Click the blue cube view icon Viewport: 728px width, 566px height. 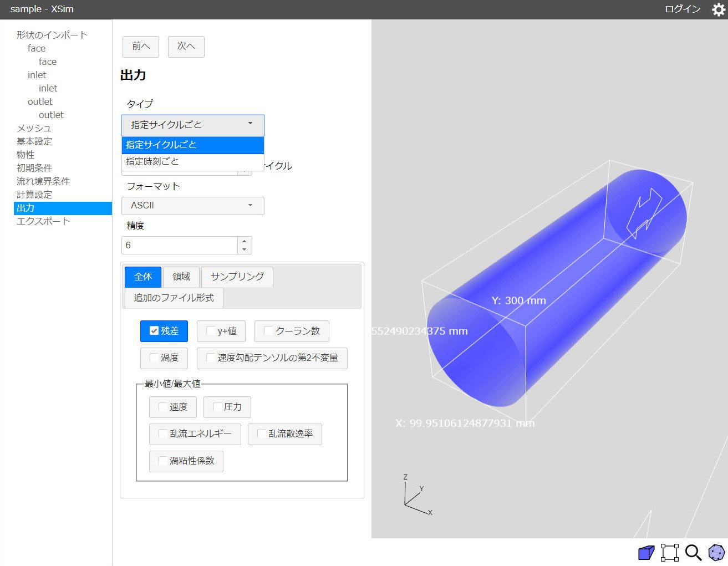click(646, 553)
